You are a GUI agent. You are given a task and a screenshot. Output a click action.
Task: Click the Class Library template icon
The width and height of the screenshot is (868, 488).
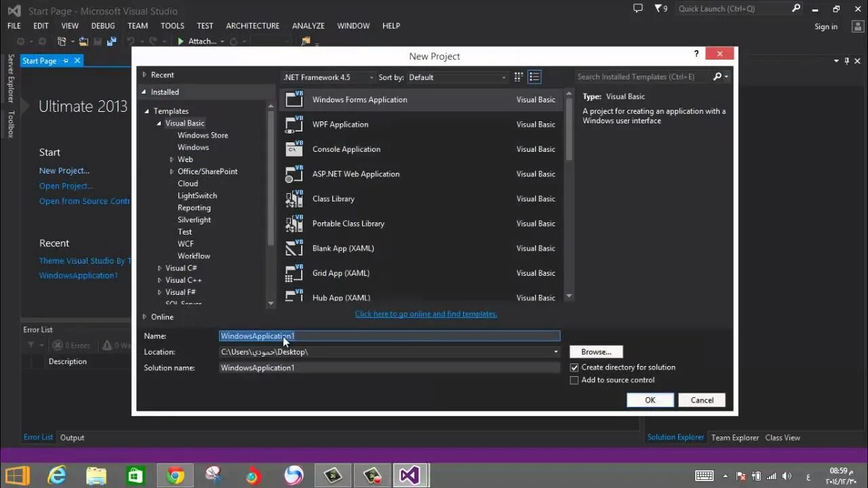[x=294, y=199]
